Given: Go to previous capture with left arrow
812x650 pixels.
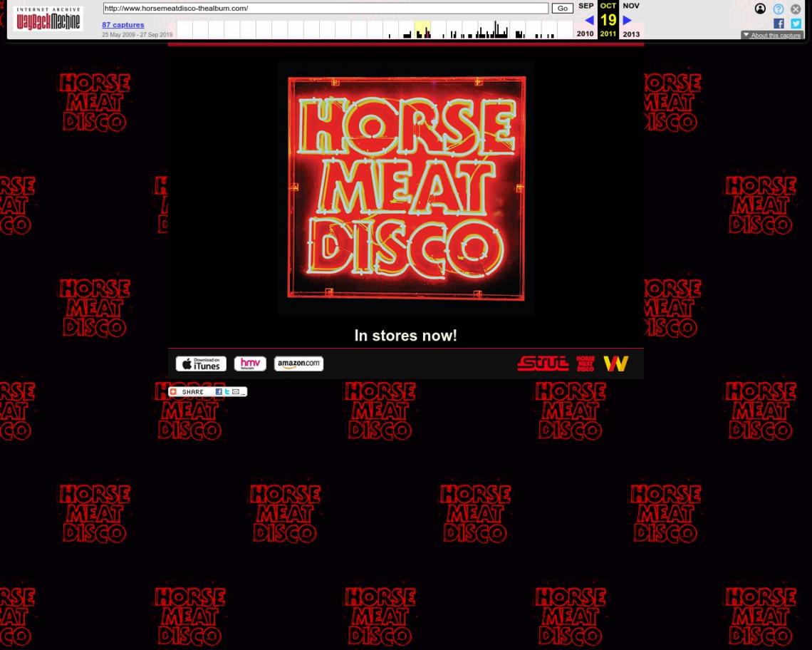Looking at the screenshot, I should (589, 20).
